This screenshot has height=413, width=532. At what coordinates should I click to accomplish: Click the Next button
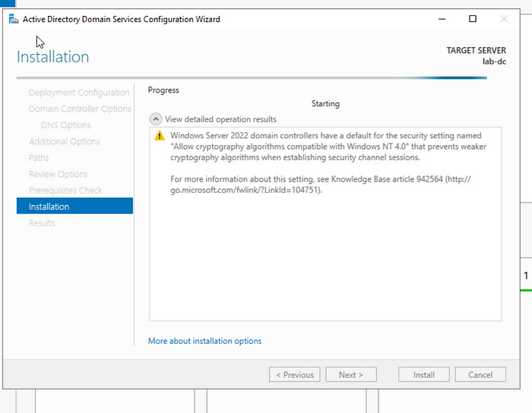coord(351,374)
